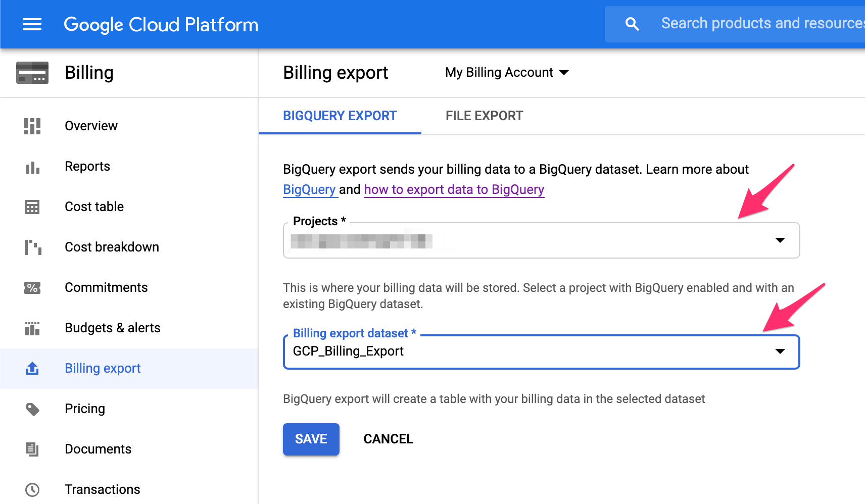Open Reports in billing sidebar
Image resolution: width=865 pixels, height=504 pixels.
[x=87, y=166]
